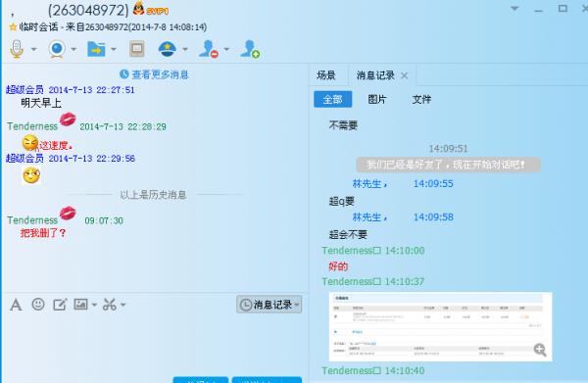Expand the webcam options dropdown arrow
The width and height of the screenshot is (588, 383).
(x=73, y=50)
